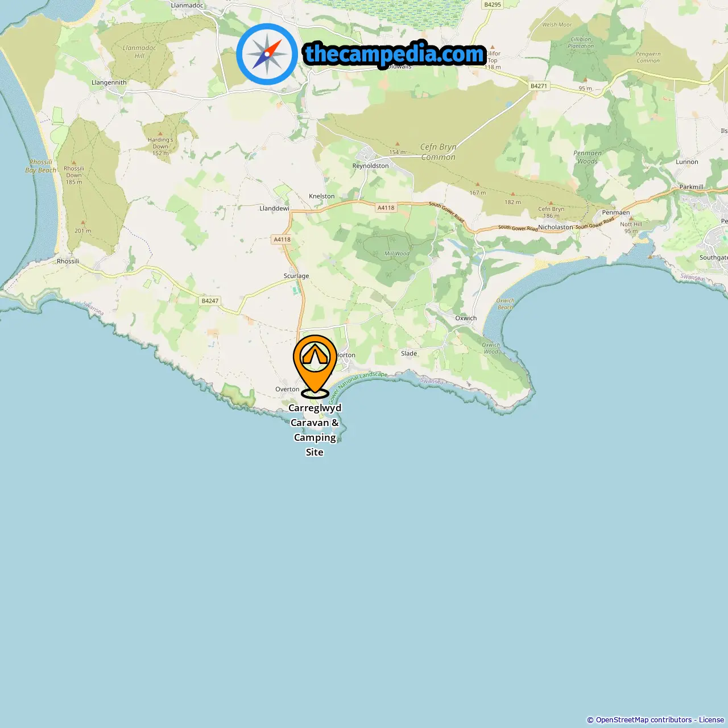
Task: Select the A4118 road shield near Knelston
Action: pos(386,208)
